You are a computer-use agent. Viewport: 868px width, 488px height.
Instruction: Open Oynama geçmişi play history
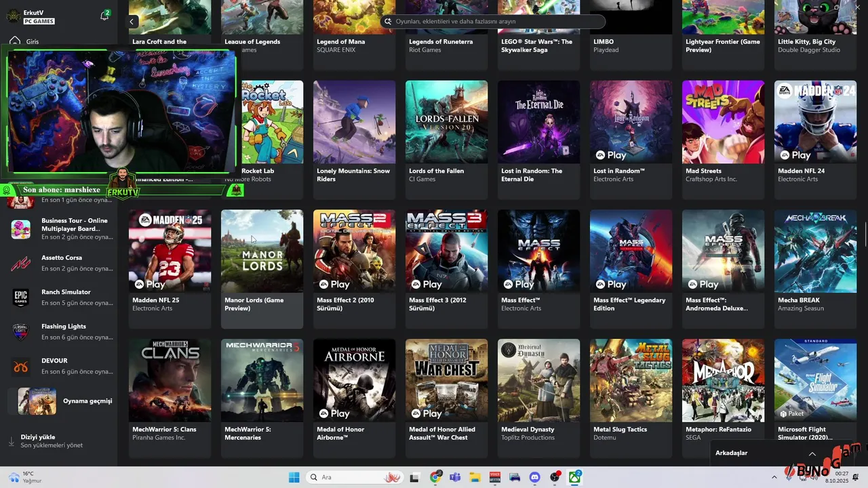62,401
